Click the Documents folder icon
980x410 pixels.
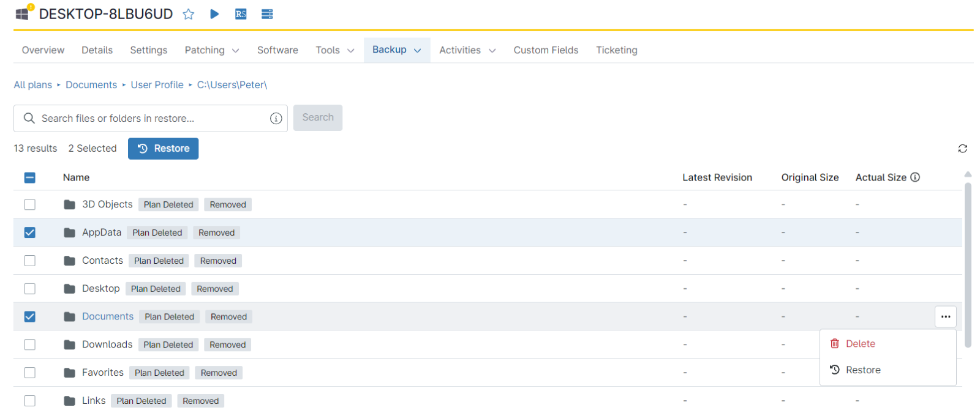pos(70,317)
